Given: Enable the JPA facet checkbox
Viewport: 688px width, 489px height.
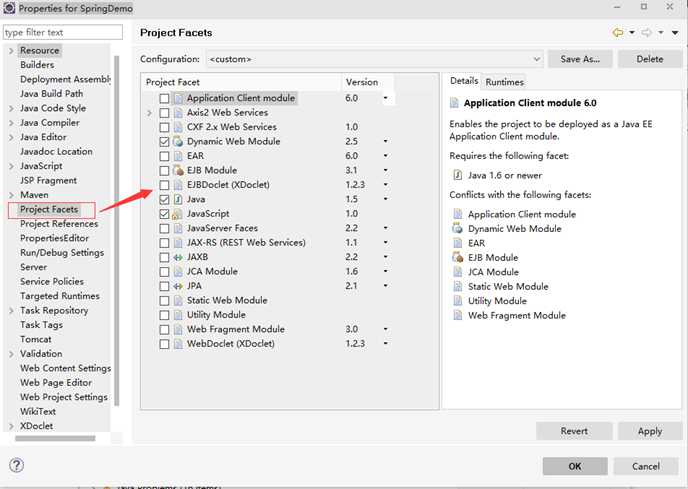Looking at the screenshot, I should (x=164, y=286).
